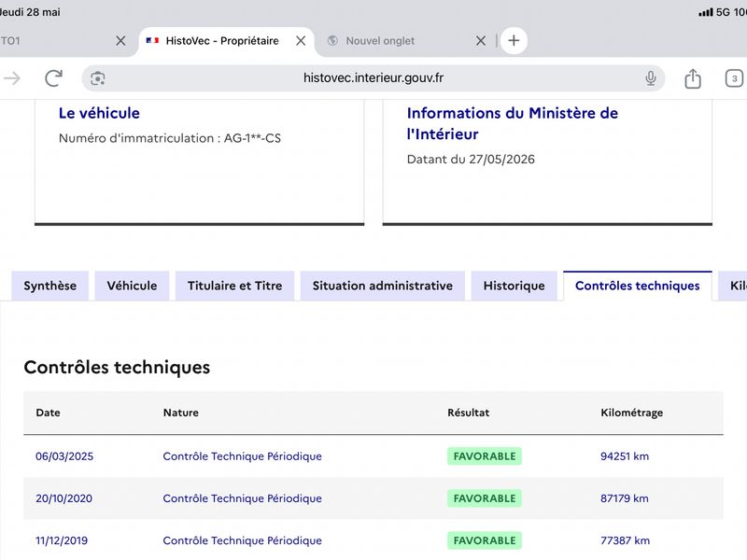This screenshot has width=747, height=560.
Task: Add a new tab with plus button
Action: point(514,40)
